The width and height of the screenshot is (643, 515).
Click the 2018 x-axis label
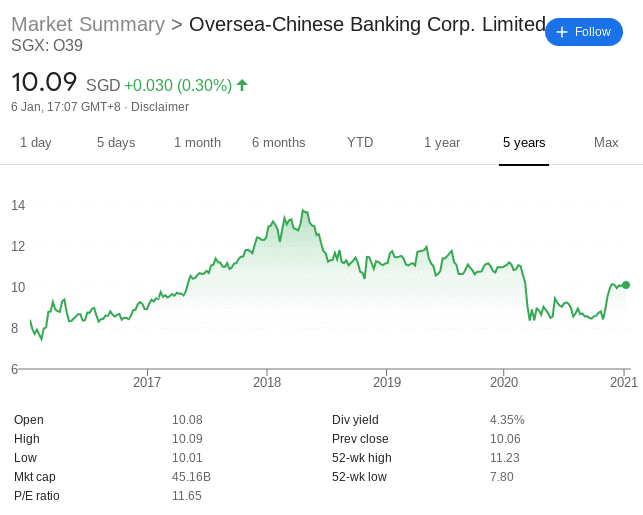[x=267, y=382]
